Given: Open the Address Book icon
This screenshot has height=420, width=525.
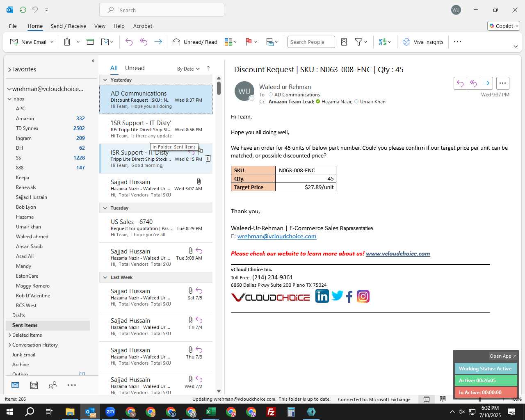Looking at the screenshot, I should 344,42.
